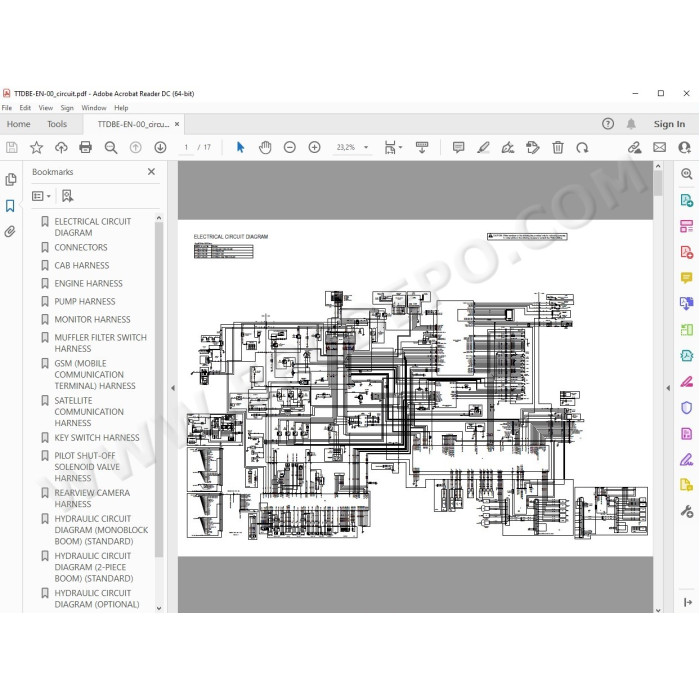
Task: Open search tool in right pane
Action: 686,174
